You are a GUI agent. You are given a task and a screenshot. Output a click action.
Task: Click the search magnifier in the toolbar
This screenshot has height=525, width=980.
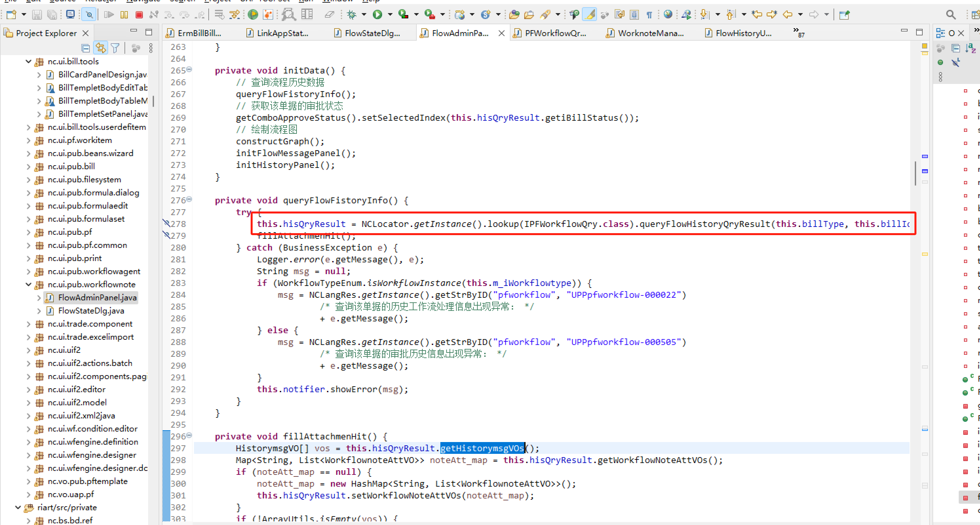[x=950, y=15]
